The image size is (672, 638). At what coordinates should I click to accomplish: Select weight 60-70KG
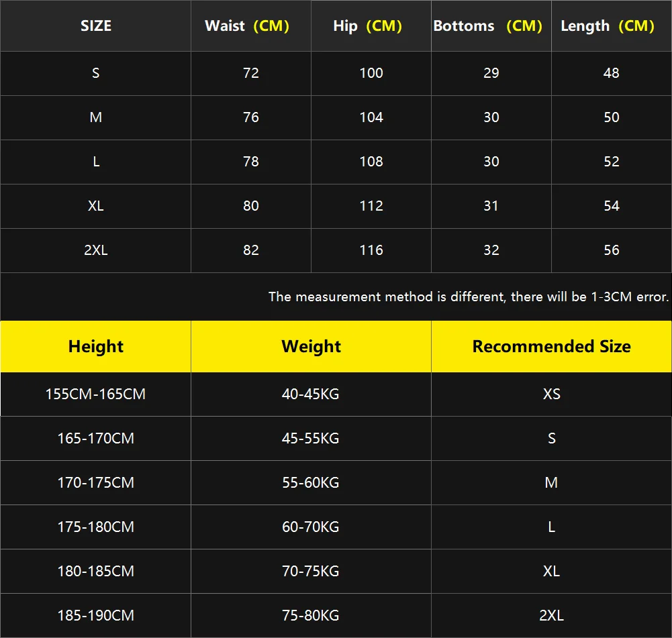coord(311,527)
